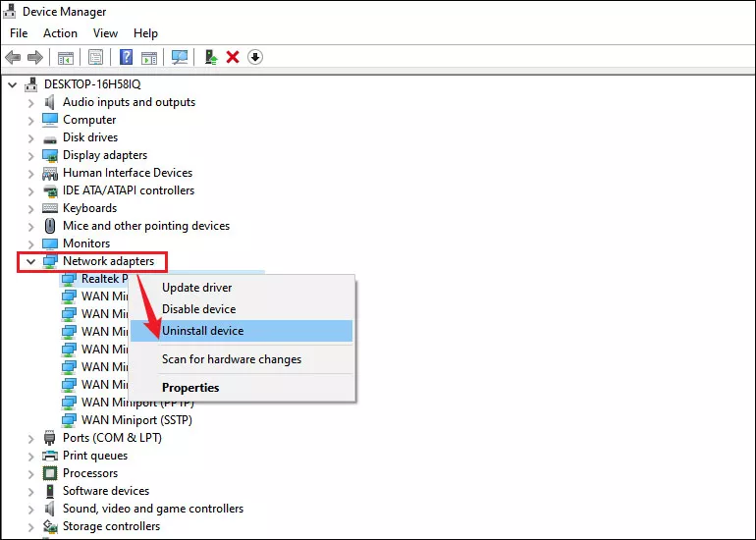This screenshot has width=756, height=540.
Task: Select the Computer category label
Action: pos(89,120)
